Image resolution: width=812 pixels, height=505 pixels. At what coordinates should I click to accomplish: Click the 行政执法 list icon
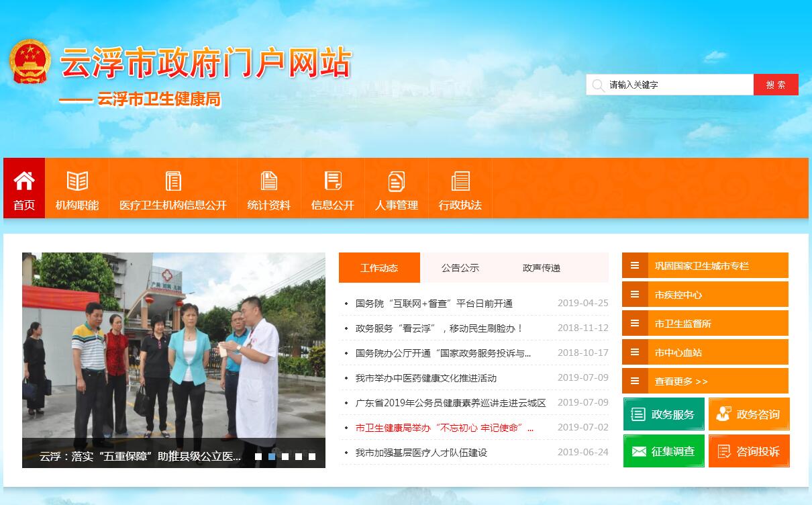460,181
